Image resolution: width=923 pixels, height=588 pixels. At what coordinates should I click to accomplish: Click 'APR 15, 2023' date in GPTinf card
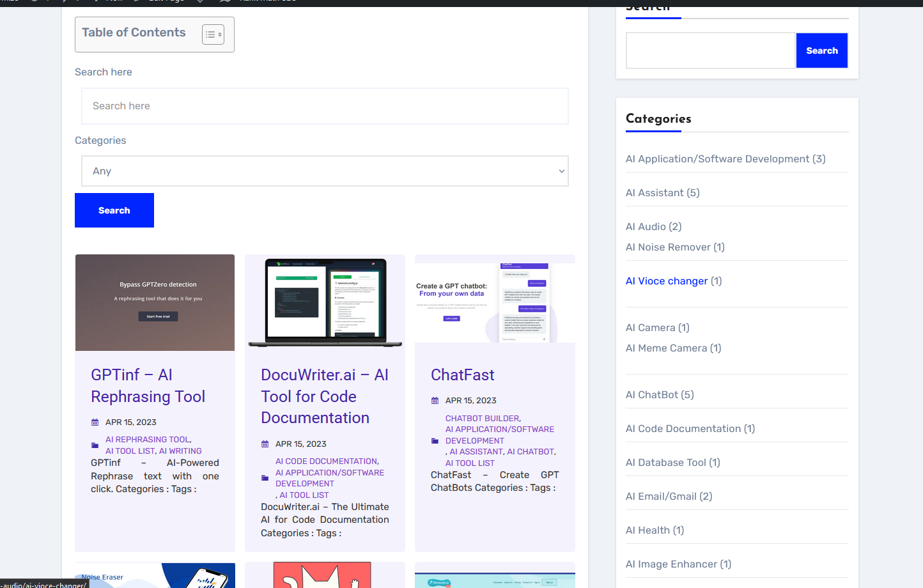[131, 422]
